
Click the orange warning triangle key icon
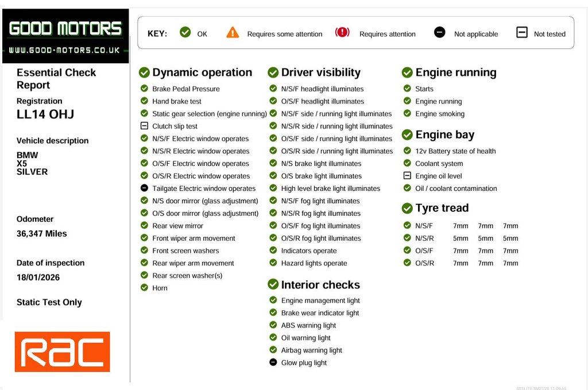coord(232,32)
